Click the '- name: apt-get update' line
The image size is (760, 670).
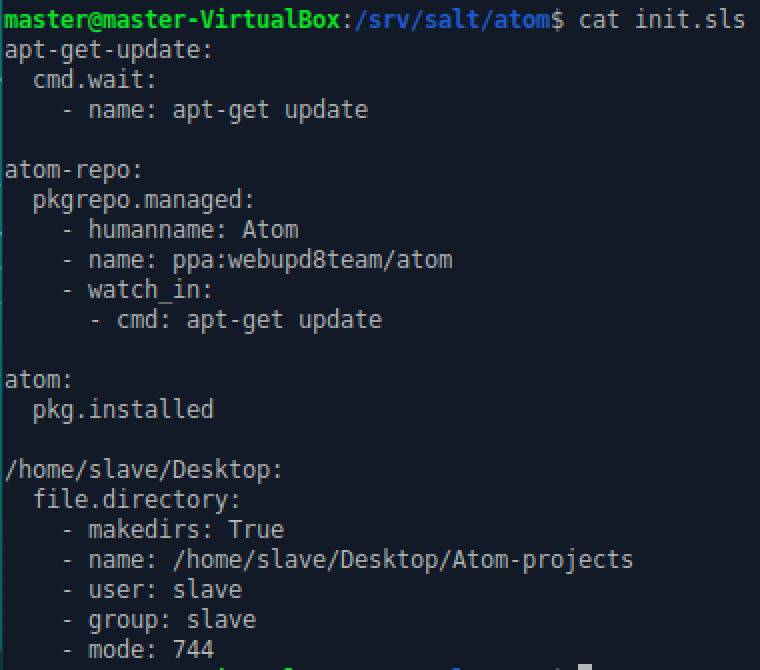click(214, 109)
